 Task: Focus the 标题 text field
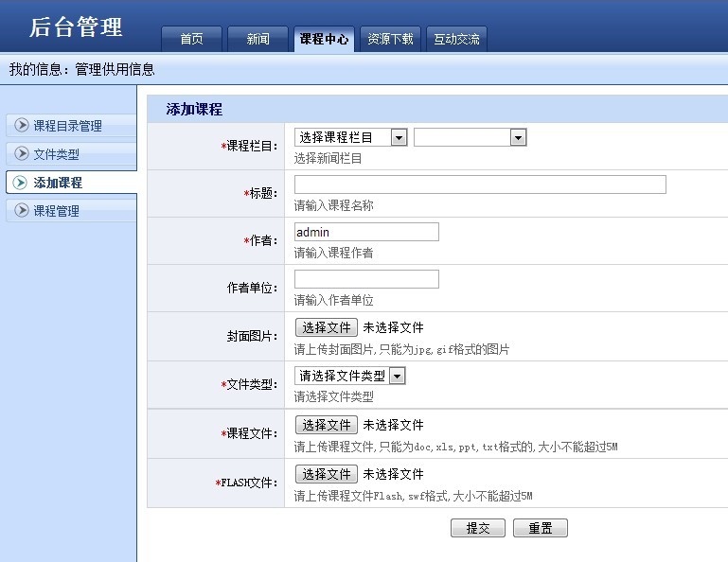480,184
